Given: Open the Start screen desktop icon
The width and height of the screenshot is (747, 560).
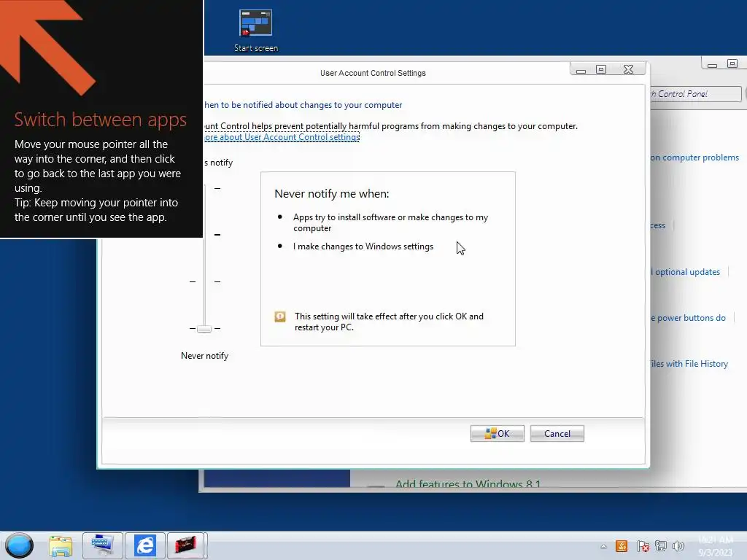Looking at the screenshot, I should click(256, 31).
